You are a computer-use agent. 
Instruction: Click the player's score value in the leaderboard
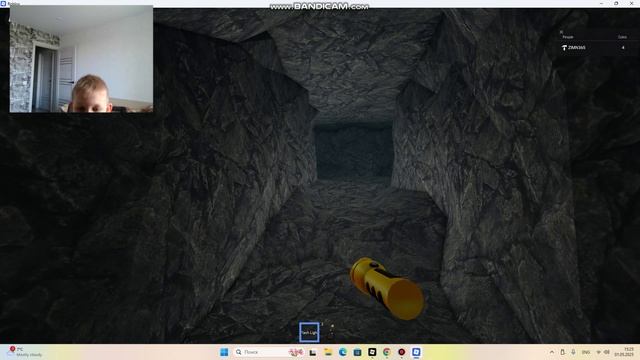pyautogui.click(x=623, y=48)
